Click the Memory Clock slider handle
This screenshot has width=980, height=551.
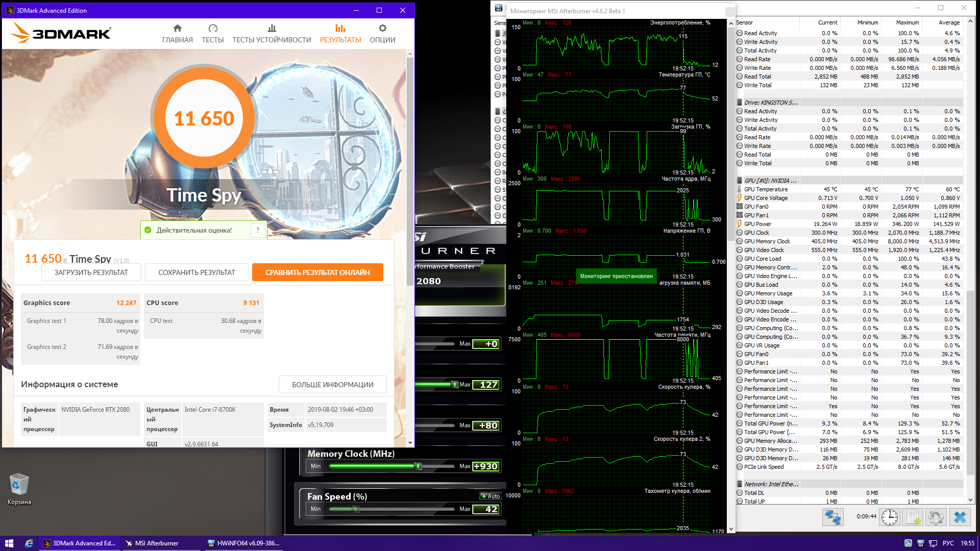(418, 466)
